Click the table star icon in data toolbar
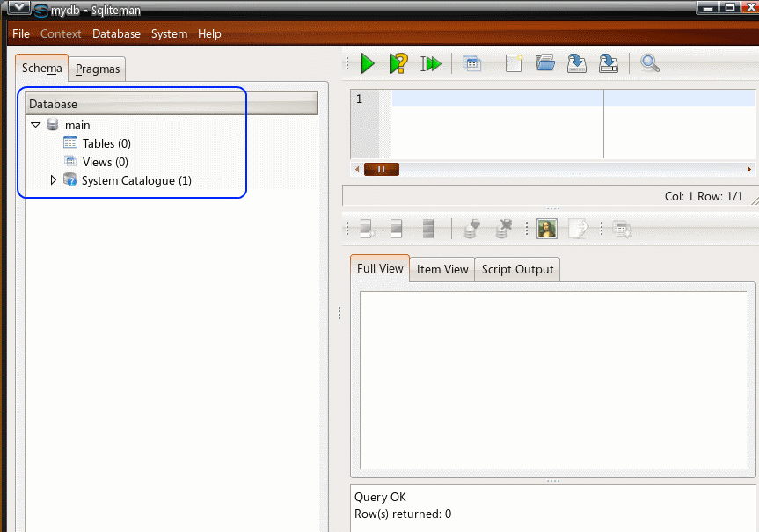Viewport: 759px width, 532px height. pos(622,229)
